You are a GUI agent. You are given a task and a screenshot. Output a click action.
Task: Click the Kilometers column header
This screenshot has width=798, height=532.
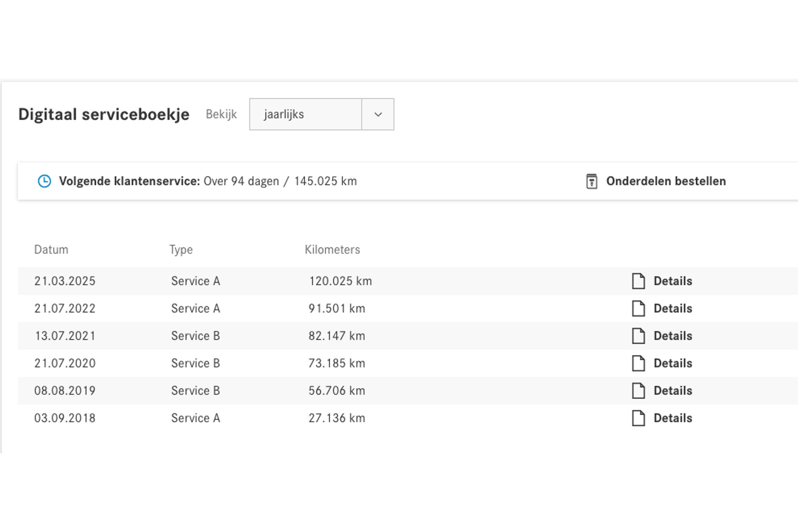click(332, 249)
